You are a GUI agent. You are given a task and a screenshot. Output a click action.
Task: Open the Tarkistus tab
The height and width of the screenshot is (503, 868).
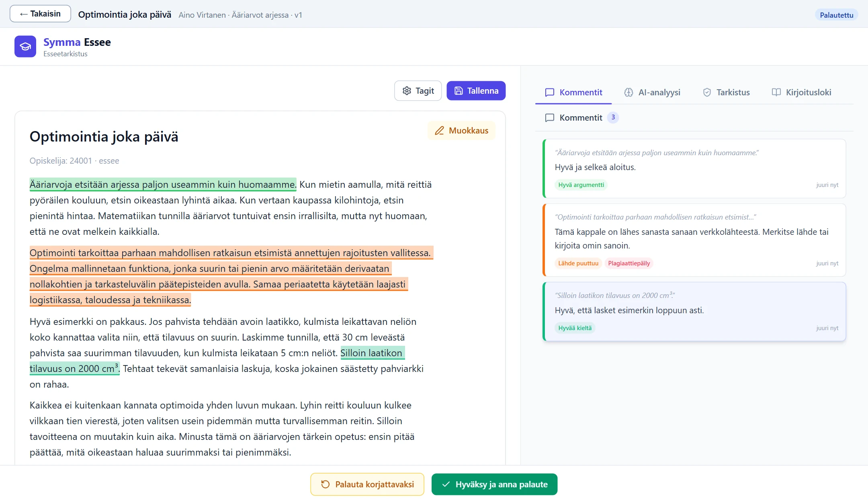726,92
